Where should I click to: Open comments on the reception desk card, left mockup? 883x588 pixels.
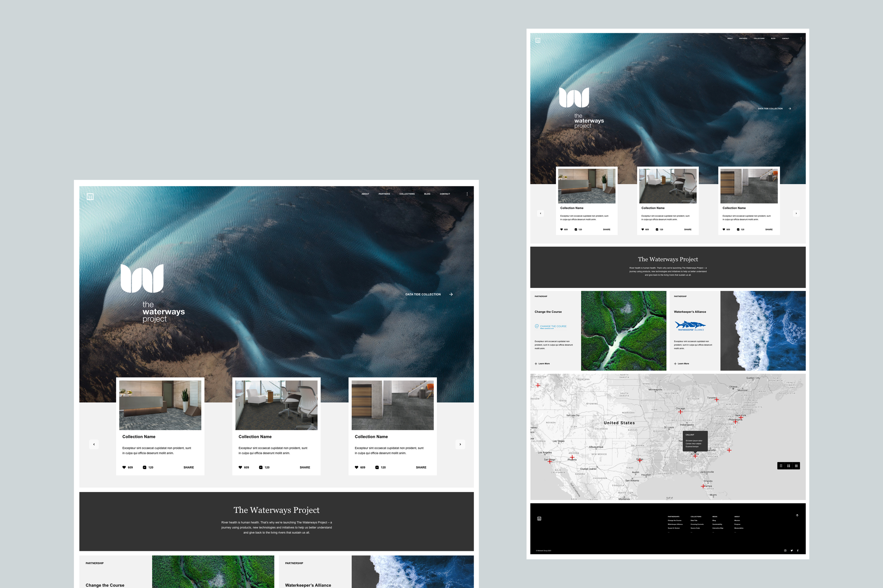tap(144, 467)
